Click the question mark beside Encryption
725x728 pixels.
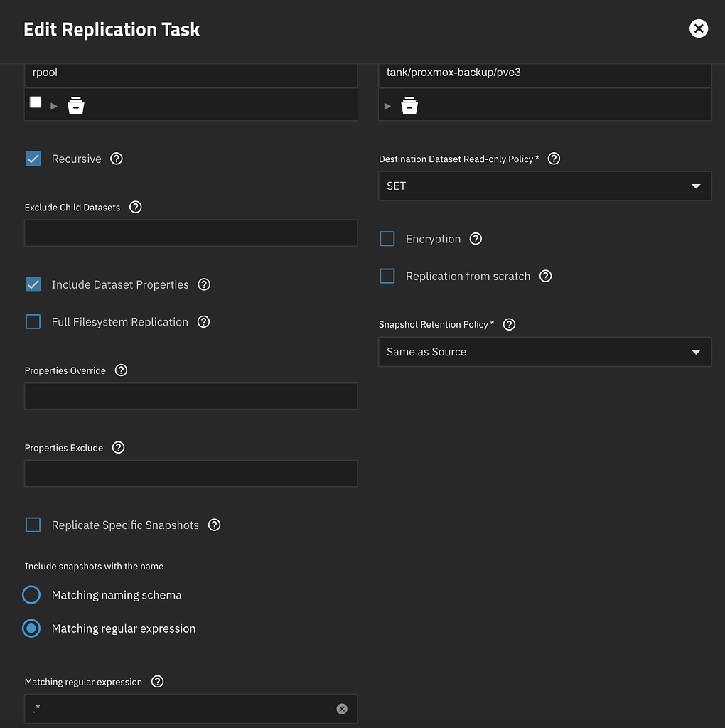(475, 239)
